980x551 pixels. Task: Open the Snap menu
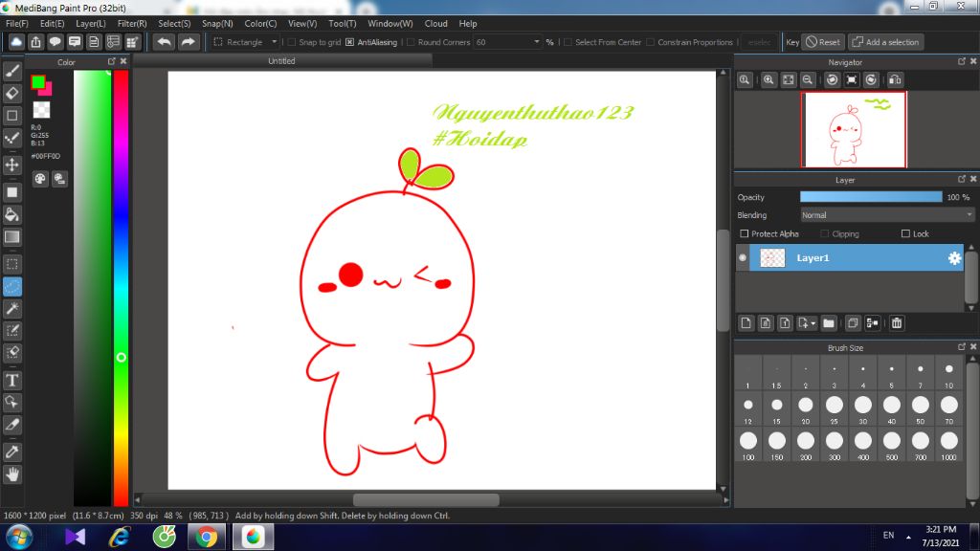(217, 24)
